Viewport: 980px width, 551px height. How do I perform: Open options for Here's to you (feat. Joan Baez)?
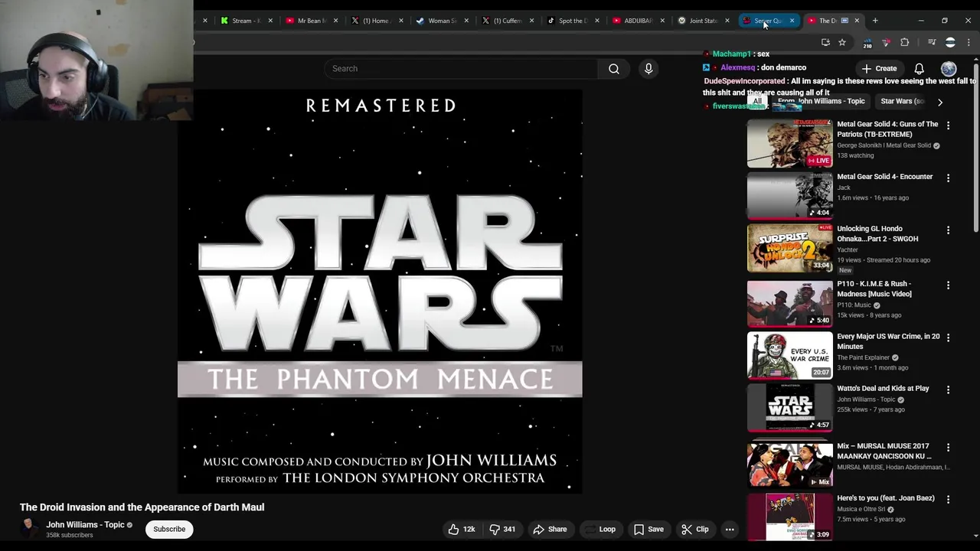coord(948,500)
